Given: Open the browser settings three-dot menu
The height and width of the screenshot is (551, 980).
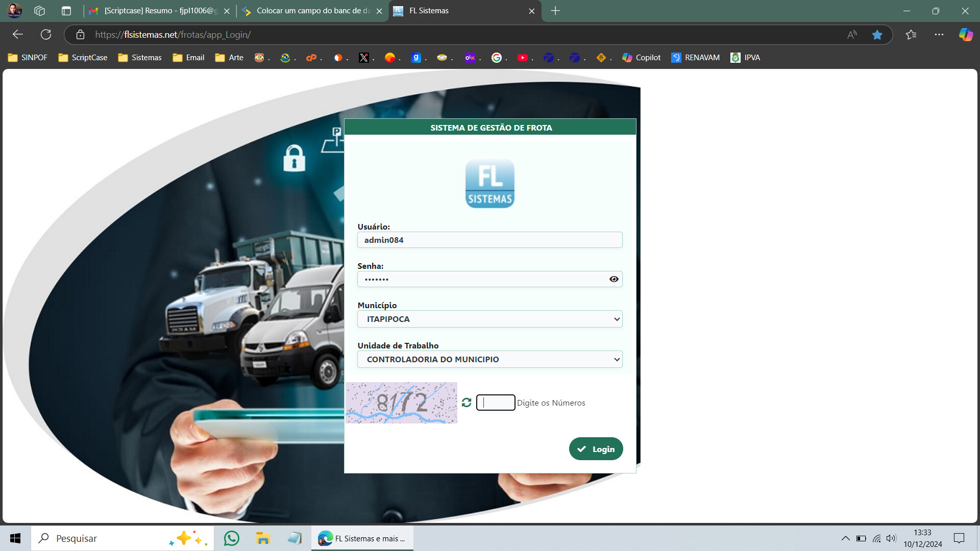Looking at the screenshot, I should [939, 35].
